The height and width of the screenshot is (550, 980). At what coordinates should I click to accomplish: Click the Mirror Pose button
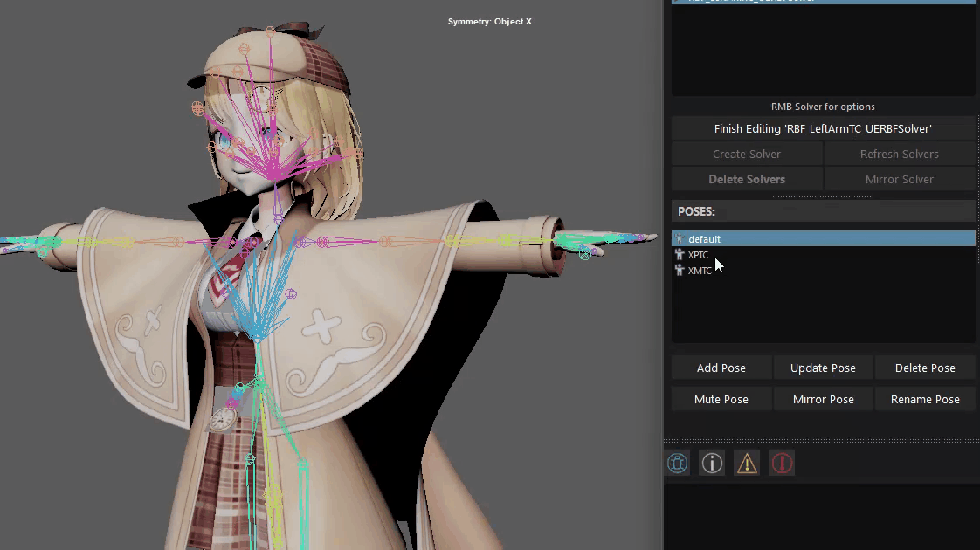click(x=823, y=399)
